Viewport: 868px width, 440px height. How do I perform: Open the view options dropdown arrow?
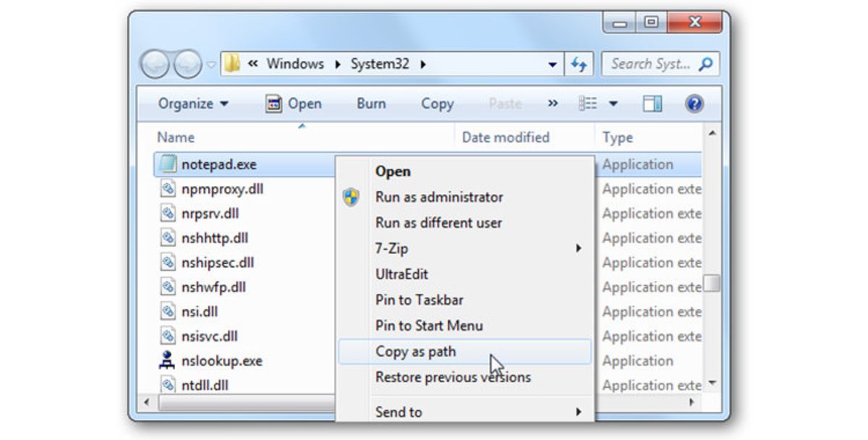(613, 103)
